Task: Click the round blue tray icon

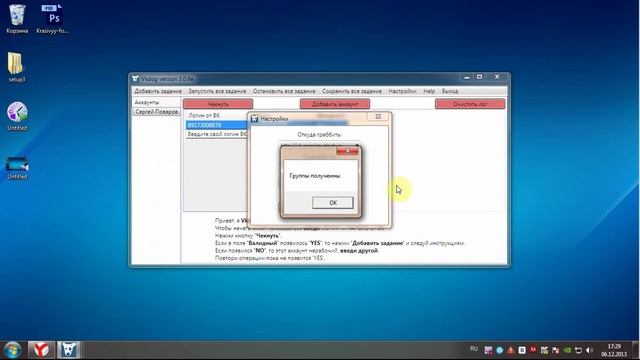Action: click(499, 350)
